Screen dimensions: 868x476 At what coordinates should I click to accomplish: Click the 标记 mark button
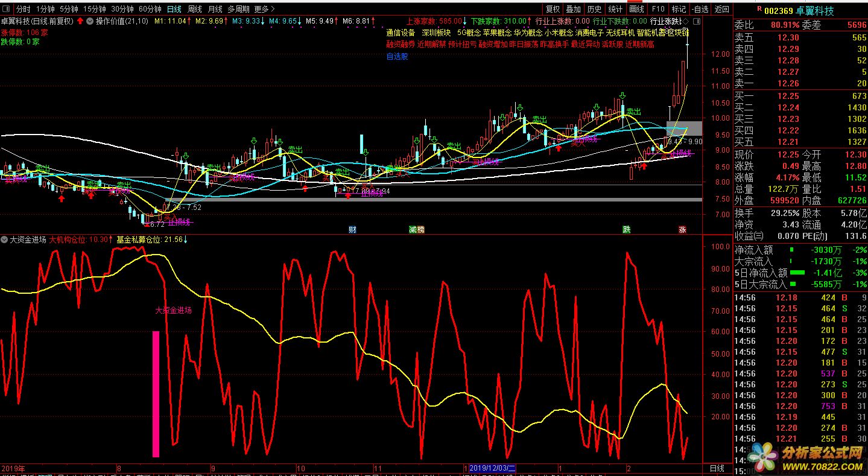pyautogui.click(x=679, y=9)
